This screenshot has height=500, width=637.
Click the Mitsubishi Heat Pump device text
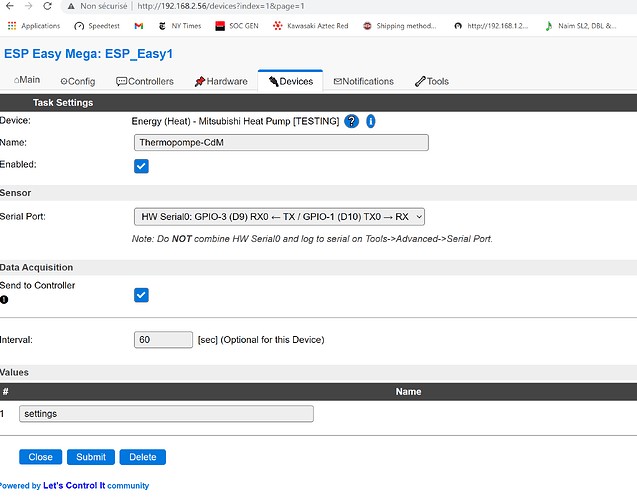(235, 121)
